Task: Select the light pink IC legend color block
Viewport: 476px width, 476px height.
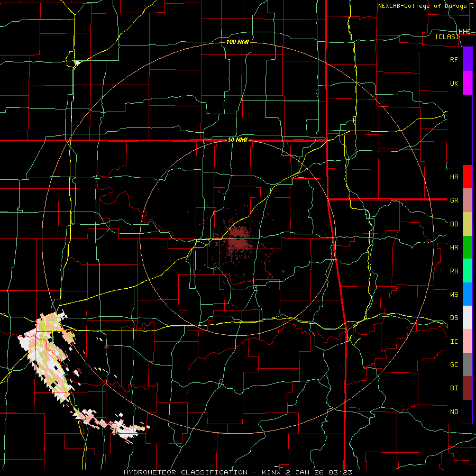Action: click(x=467, y=341)
